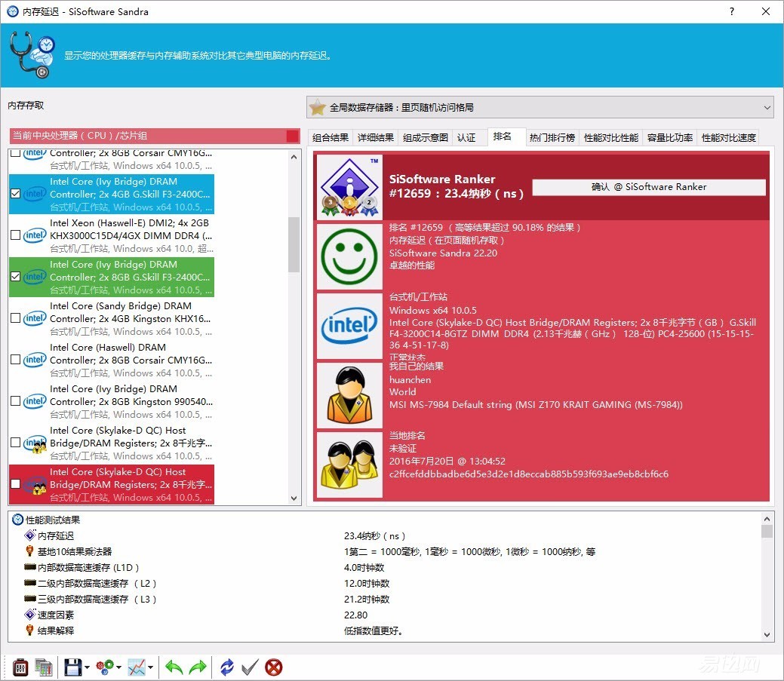Check the red-highlighted Skylake-D QC entry
This screenshot has width=784, height=681.
(16, 483)
